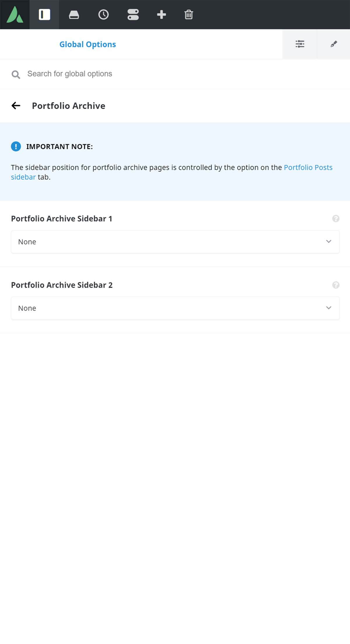Open the history clock icon

click(104, 15)
